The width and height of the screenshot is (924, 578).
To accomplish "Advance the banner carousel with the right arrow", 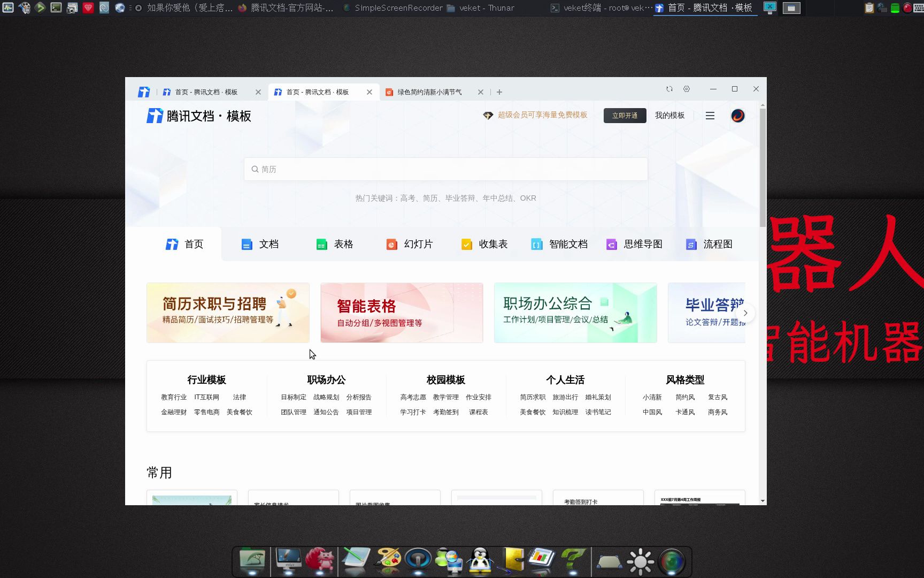I will (745, 313).
